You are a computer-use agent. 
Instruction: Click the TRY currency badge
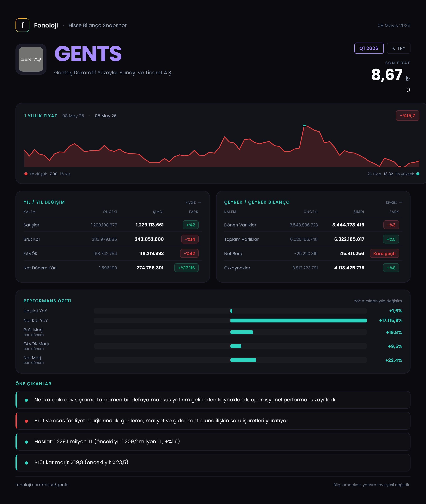tap(399, 48)
